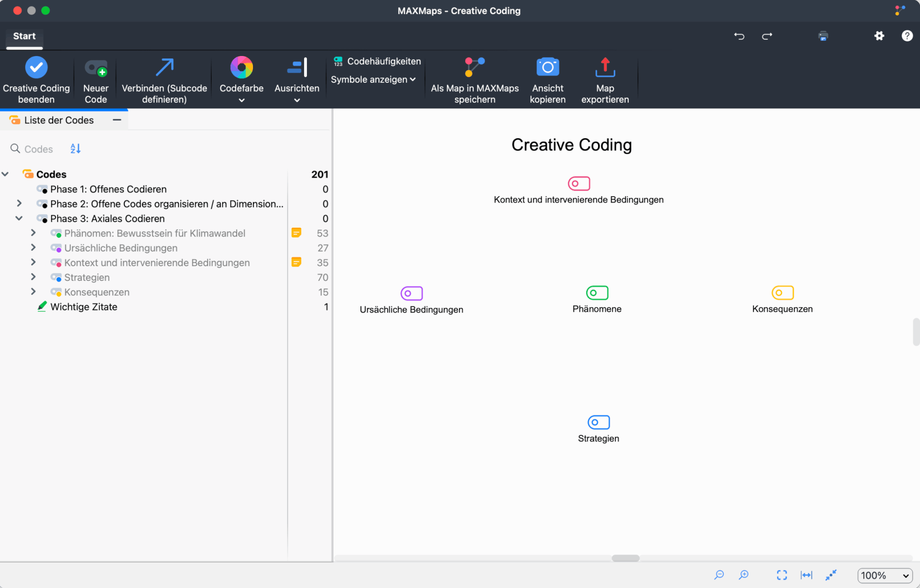Open the Codefarbe color wheel
Image resolution: width=920 pixels, height=588 pixels.
pos(241,68)
